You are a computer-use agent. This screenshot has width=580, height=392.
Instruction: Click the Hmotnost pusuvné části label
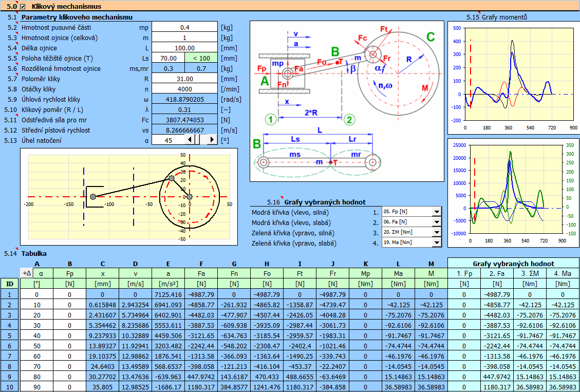pos(56,27)
